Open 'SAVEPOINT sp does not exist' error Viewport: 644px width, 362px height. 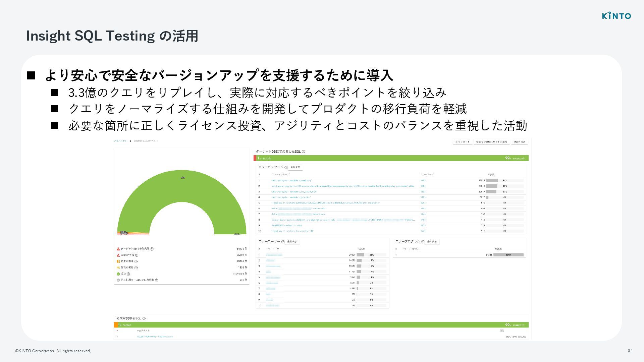(287, 226)
